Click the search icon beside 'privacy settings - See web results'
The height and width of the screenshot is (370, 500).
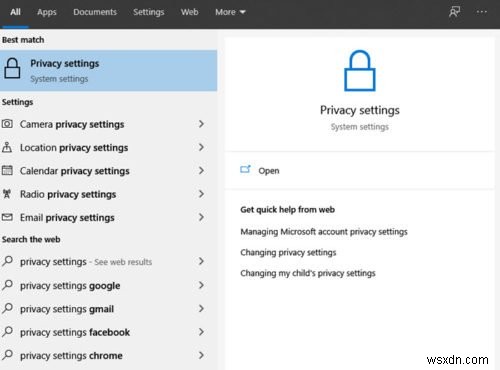pyautogui.click(x=7, y=261)
